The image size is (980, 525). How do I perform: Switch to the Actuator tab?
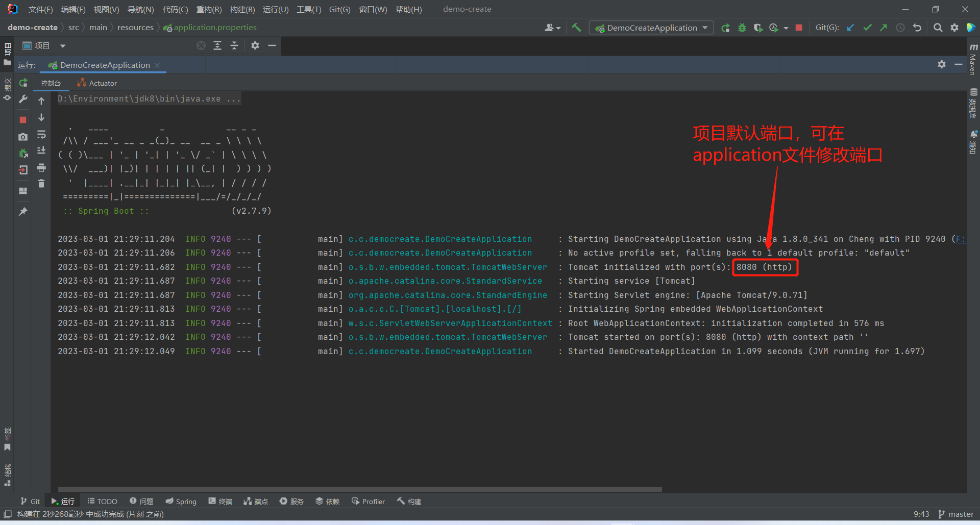[x=97, y=83]
